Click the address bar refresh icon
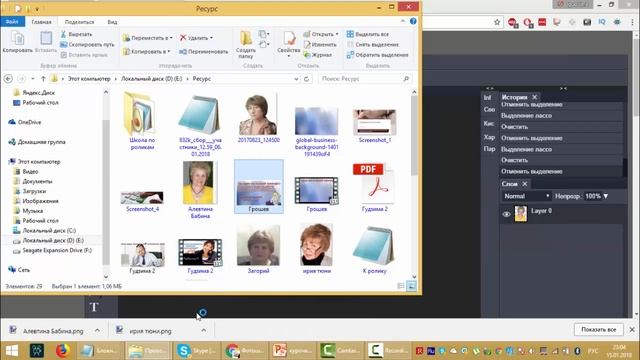Viewport: 640px width, 360px height. click(307, 79)
